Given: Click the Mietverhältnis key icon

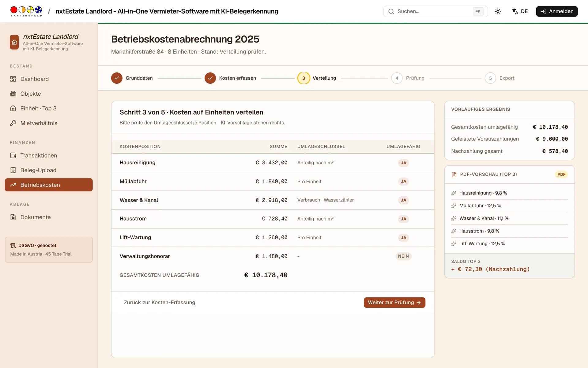Looking at the screenshot, I should [13, 123].
